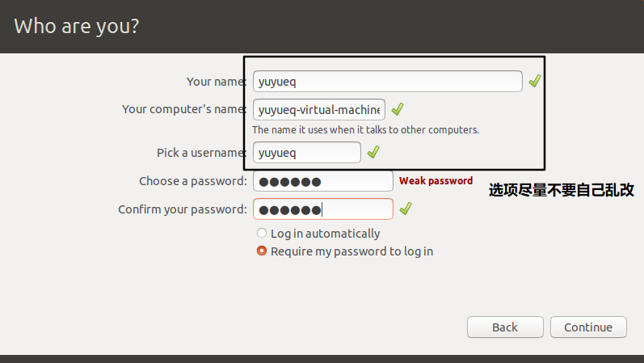Click the Continue button
Screen dimensions: 644x363
pyautogui.click(x=588, y=327)
